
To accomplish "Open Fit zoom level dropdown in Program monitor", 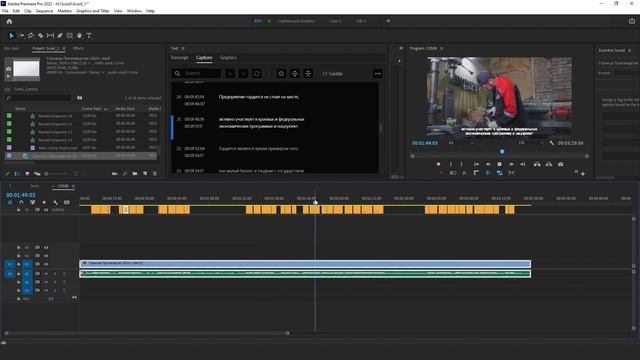I will [x=461, y=143].
